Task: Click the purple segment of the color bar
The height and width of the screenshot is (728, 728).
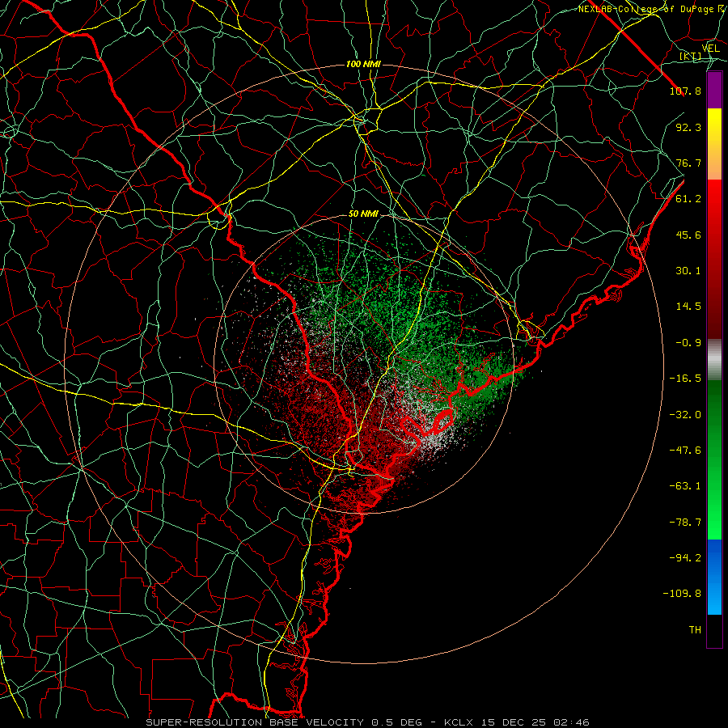Action: coord(714,91)
